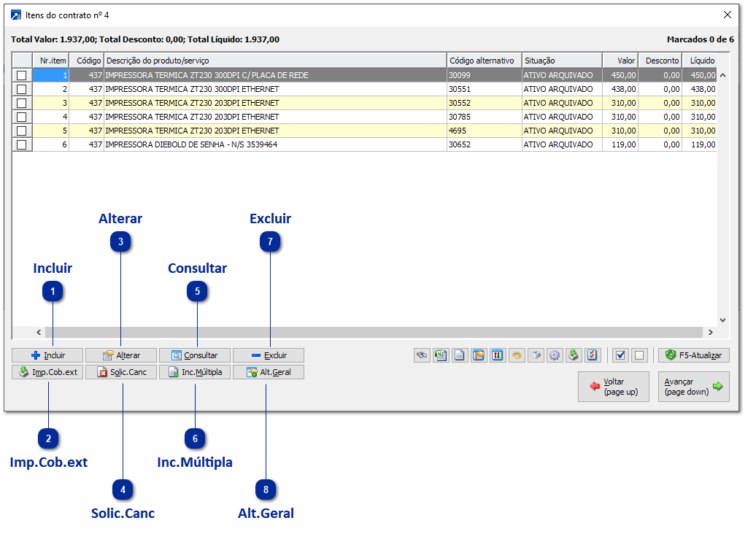Click the unmark-all empty box toolbar button
The image size is (756, 534).
(x=639, y=355)
